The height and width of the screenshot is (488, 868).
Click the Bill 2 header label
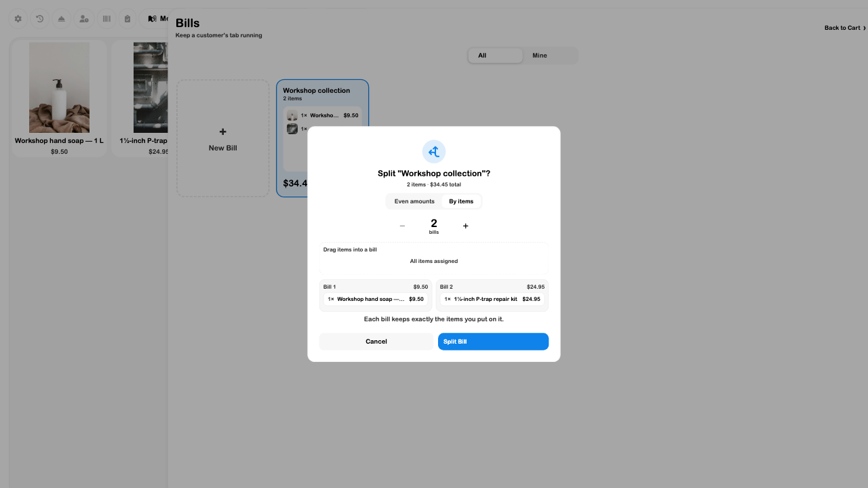(x=446, y=287)
